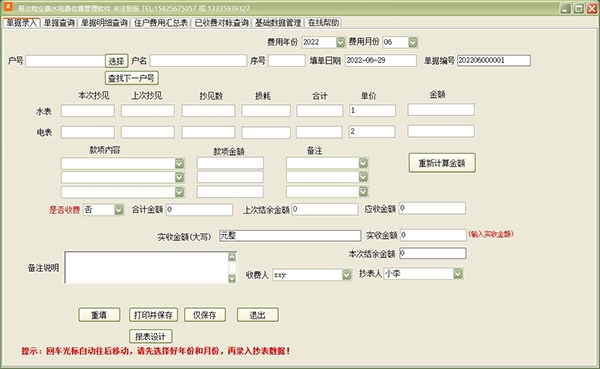Open the 单据明细查询 tab
Image resolution: width=600 pixels, height=369 pixels.
click(x=104, y=23)
